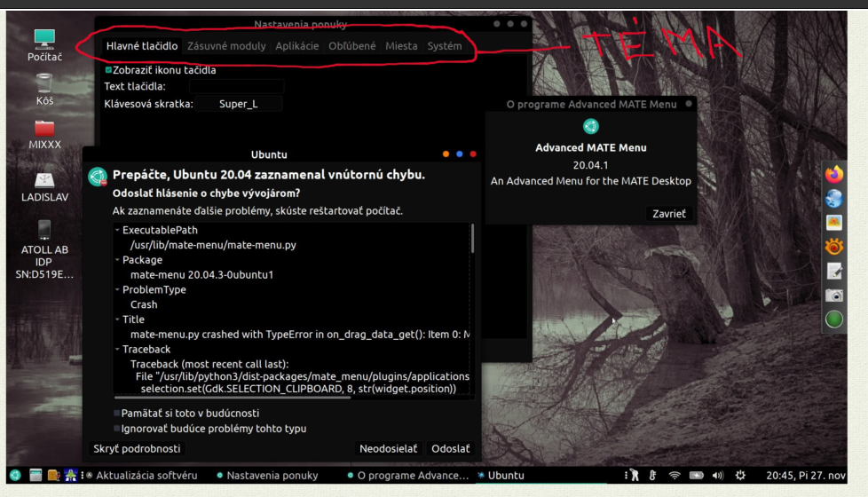This screenshot has width=868, height=497.
Task: Collapse the Traceback section
Action: [x=116, y=351]
